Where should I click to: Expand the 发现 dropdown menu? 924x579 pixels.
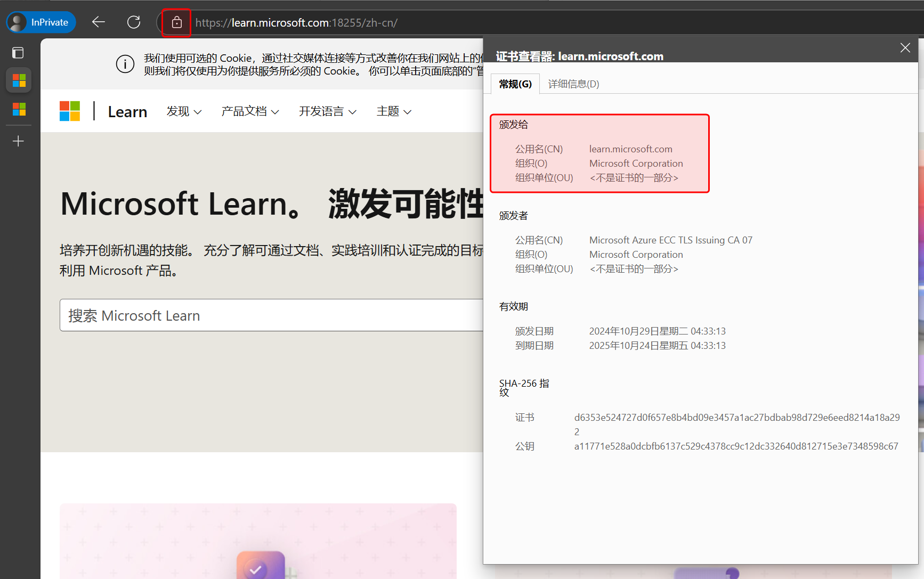184,111
